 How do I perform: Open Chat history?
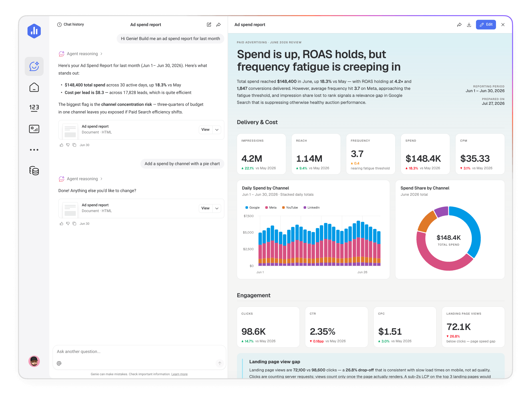[x=70, y=24]
